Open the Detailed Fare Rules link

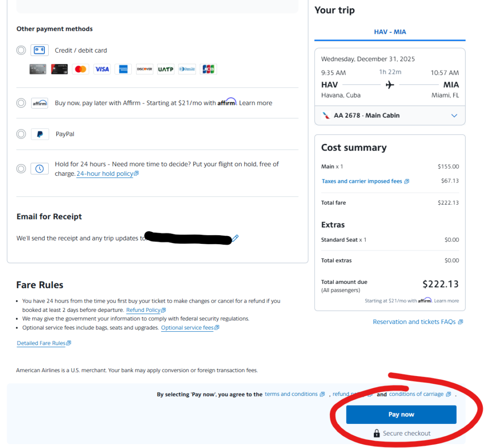coord(41,343)
